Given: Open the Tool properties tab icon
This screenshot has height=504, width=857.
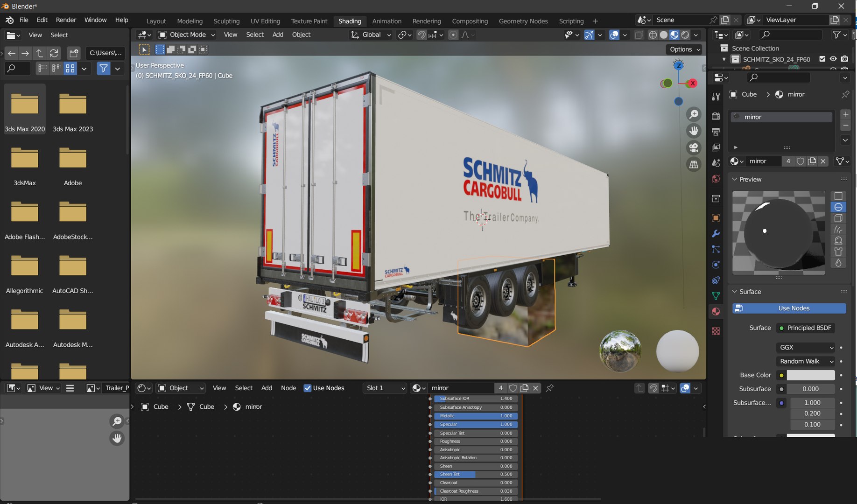Looking at the screenshot, I should click(716, 97).
